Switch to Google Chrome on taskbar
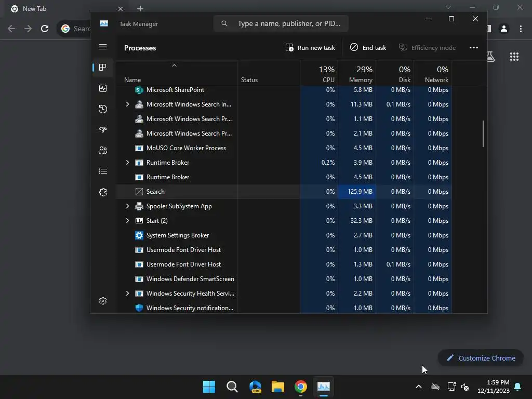The width and height of the screenshot is (532, 399). coord(301,387)
